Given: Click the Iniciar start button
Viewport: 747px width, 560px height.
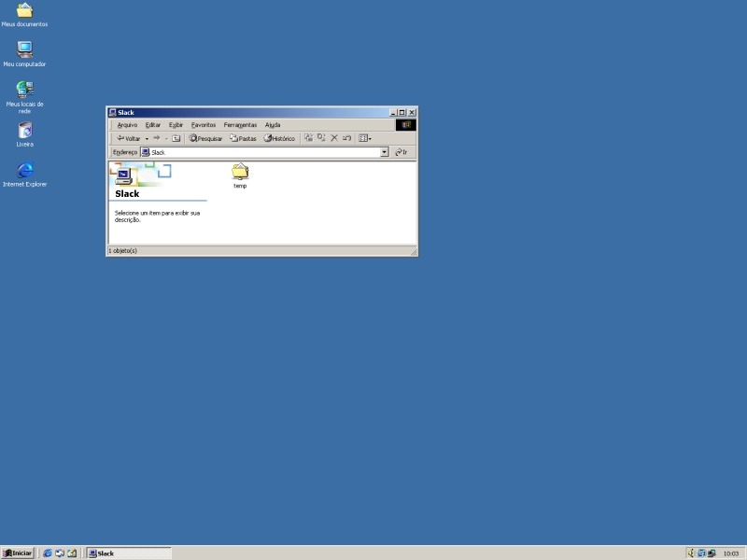Looking at the screenshot, I should tap(18, 553).
